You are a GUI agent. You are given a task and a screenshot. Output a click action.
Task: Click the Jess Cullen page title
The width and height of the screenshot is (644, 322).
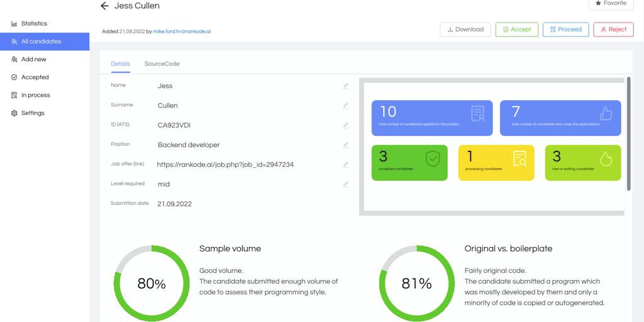(x=136, y=6)
